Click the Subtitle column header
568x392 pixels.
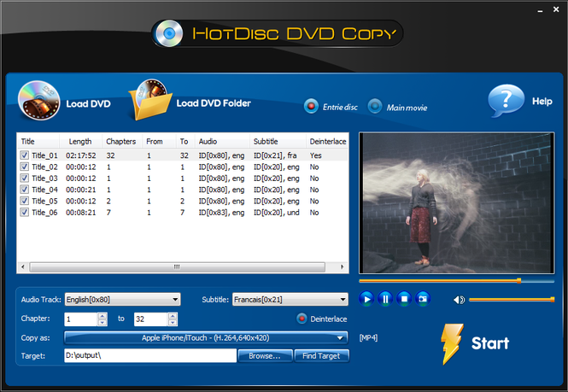coord(278,141)
